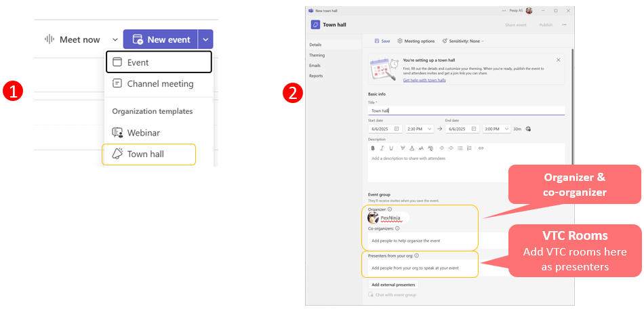The height and width of the screenshot is (309, 644).
Task: Click the Bold formatting icon in Description
Action: (372, 148)
